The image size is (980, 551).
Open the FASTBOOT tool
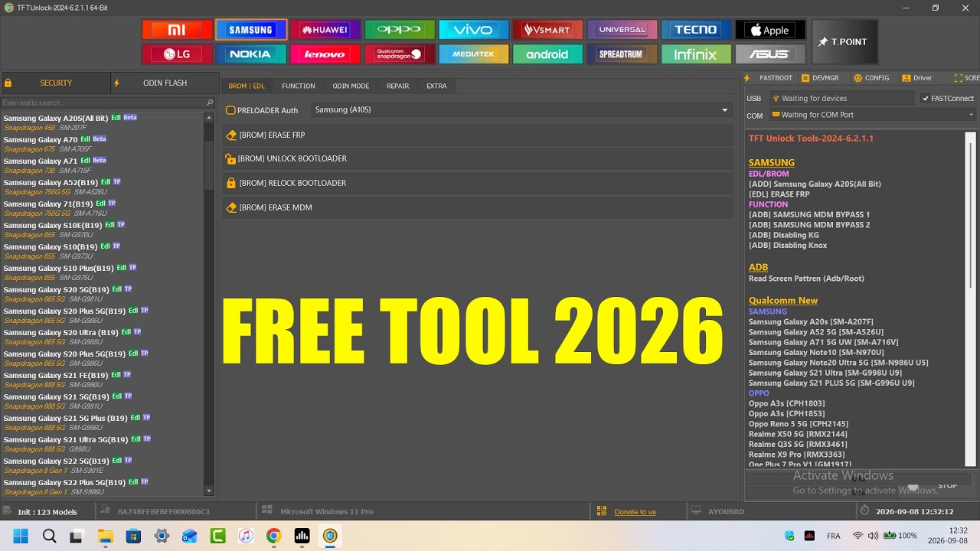point(769,78)
